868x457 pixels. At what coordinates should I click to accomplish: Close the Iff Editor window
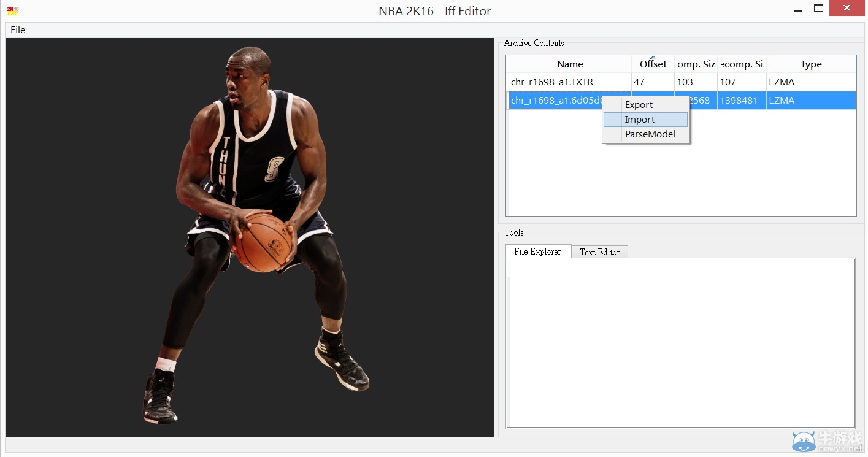[x=847, y=8]
